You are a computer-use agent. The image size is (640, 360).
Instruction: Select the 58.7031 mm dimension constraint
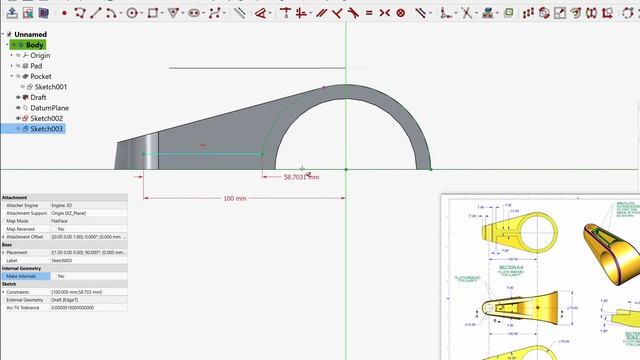301,177
